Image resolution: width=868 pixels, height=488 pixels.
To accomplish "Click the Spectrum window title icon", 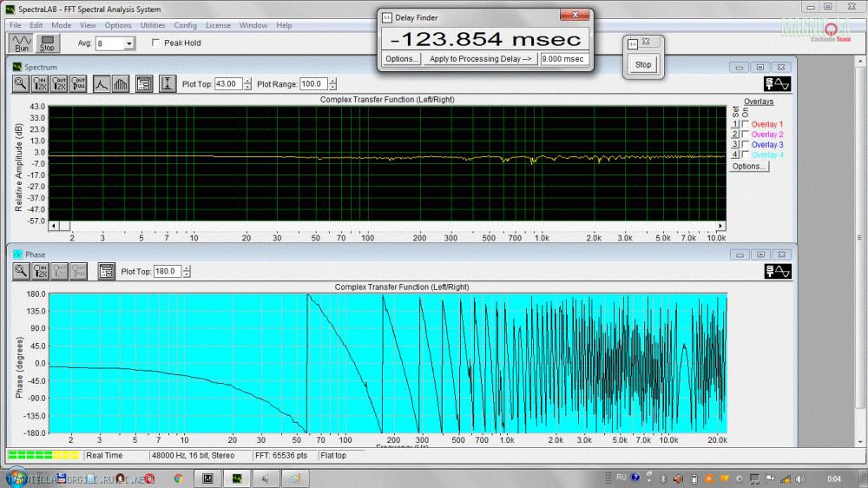I will tap(17, 67).
